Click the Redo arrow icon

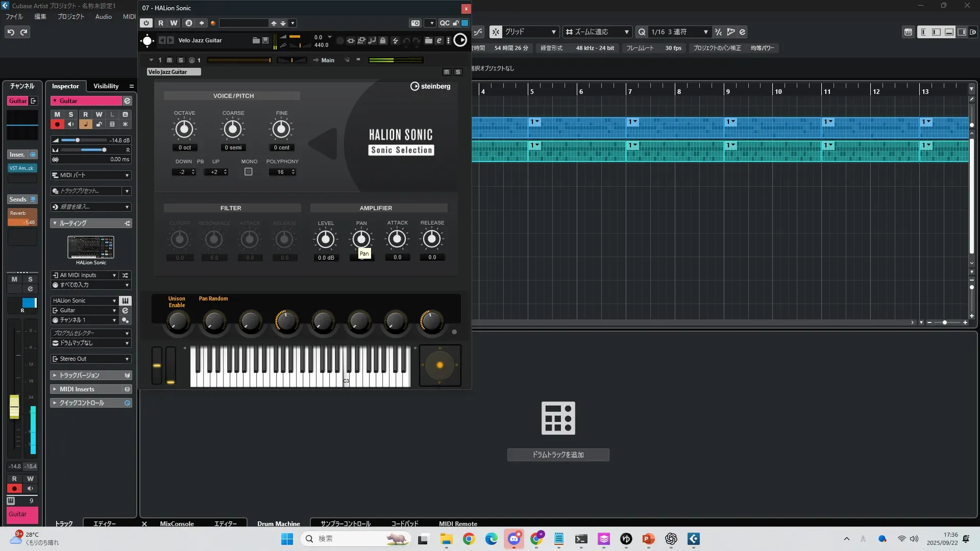pyautogui.click(x=24, y=32)
